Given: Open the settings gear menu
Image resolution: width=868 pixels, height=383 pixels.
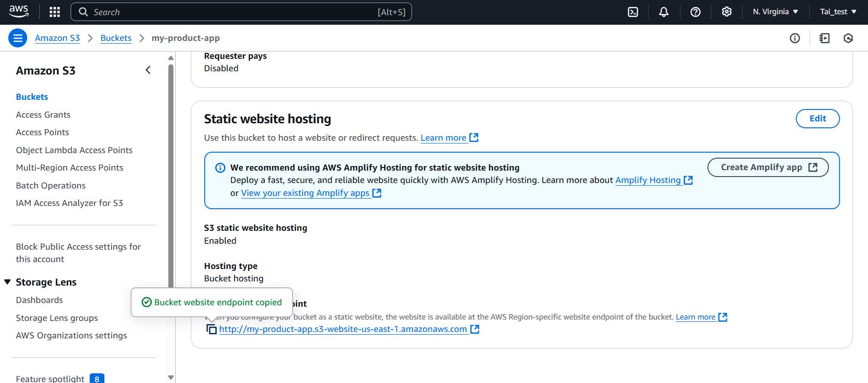Looking at the screenshot, I should [x=727, y=12].
